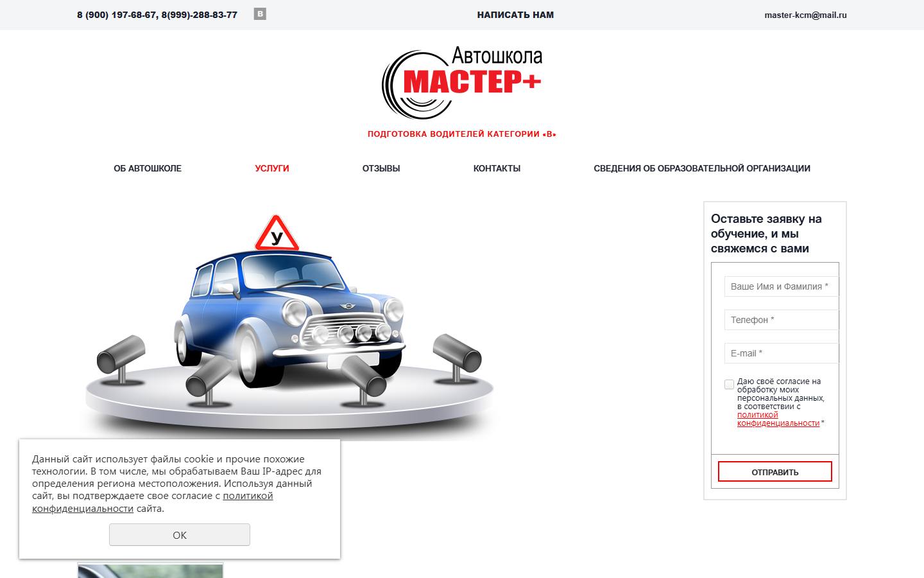Go to the Отзывы menu item
924x578 pixels.
(x=381, y=168)
